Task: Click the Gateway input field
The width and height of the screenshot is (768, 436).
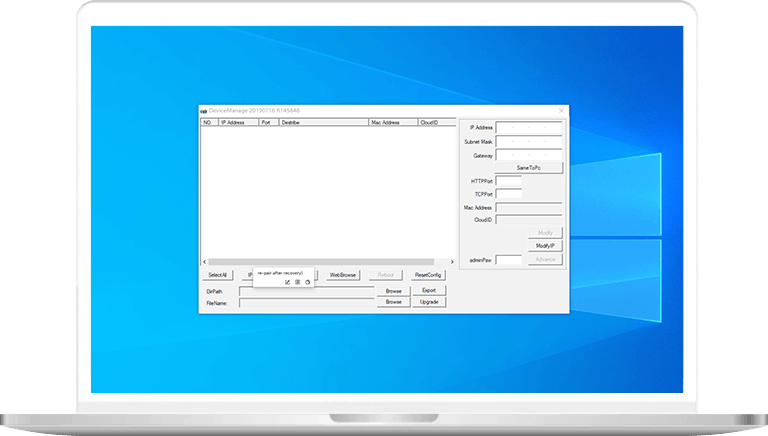Action: click(529, 155)
